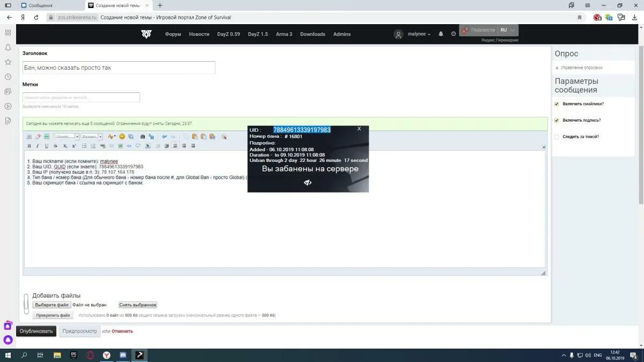The height and width of the screenshot is (362, 644).
Task: Click the Предпросмотр preview button
Action: 79,331
